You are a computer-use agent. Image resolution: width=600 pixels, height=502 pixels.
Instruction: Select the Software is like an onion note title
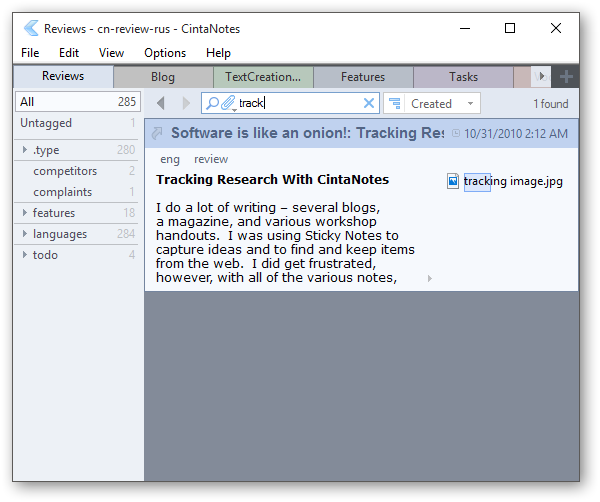[x=307, y=133]
